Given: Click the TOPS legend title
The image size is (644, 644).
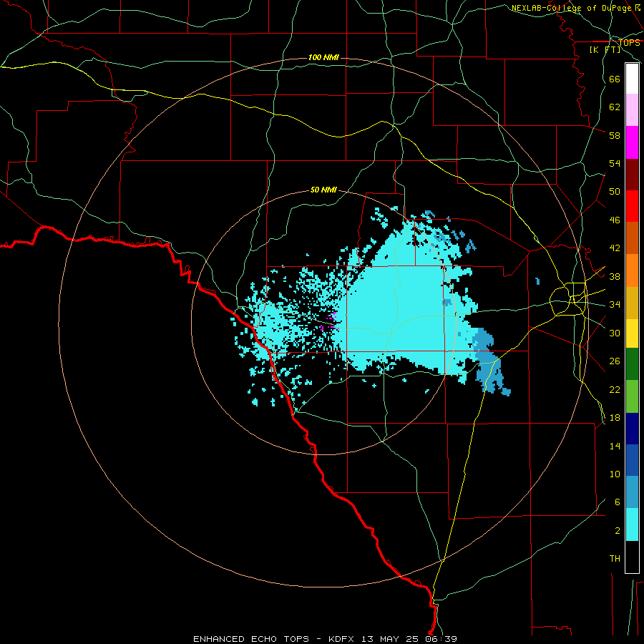Looking at the screenshot, I should pos(629,43).
